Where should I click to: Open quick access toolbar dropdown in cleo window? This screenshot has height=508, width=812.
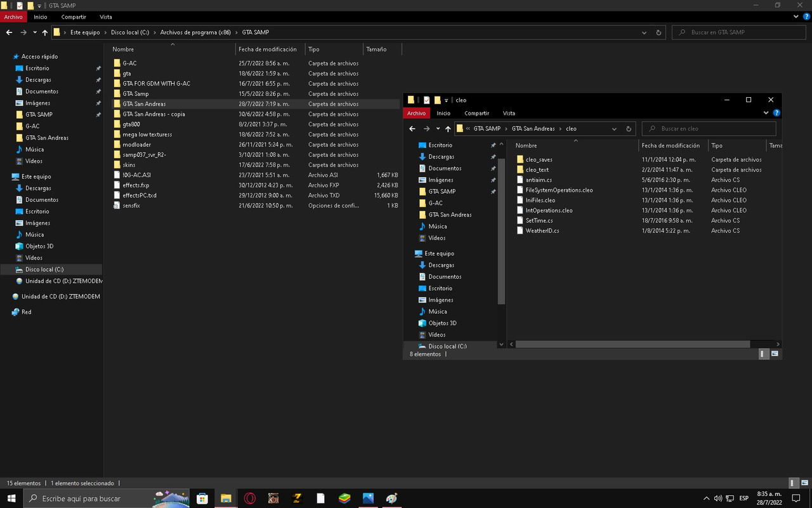click(x=447, y=100)
